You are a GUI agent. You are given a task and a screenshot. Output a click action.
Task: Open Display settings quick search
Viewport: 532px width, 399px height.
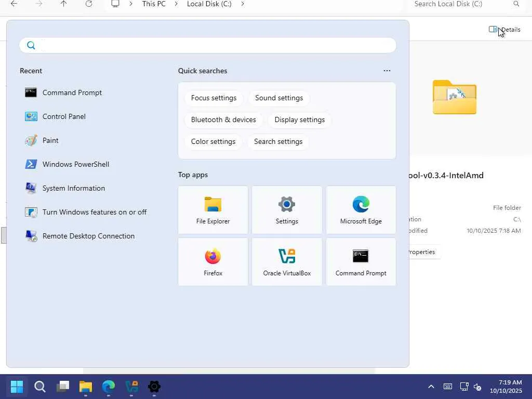click(x=300, y=120)
